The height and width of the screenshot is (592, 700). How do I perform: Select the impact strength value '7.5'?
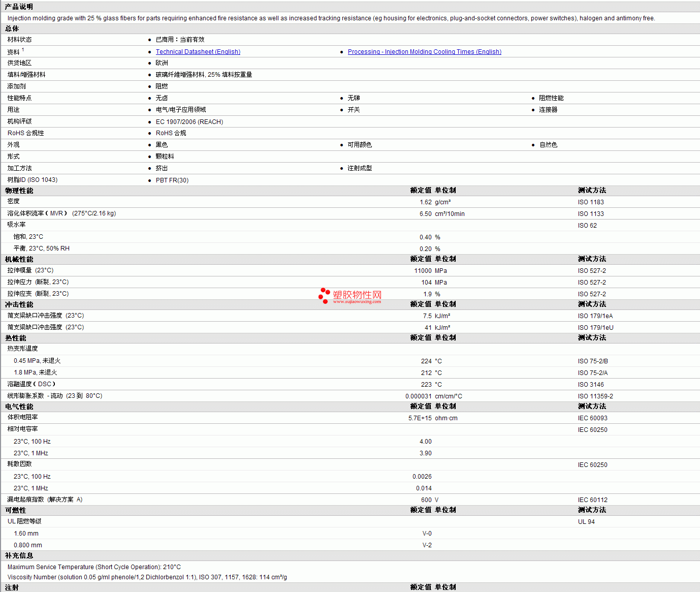point(428,316)
